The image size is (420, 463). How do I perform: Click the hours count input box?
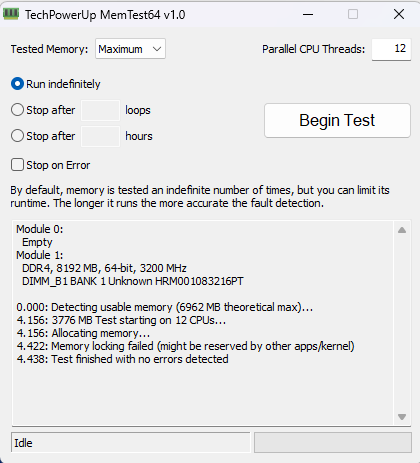(x=100, y=136)
